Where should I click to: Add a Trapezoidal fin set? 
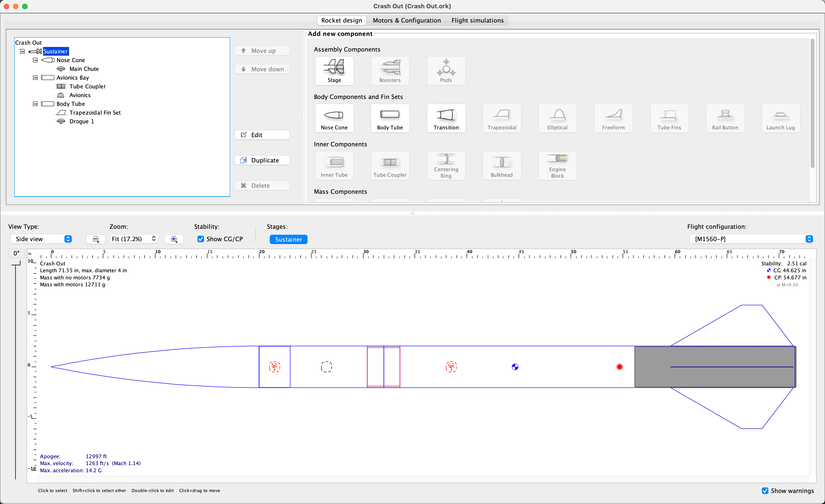(x=502, y=118)
